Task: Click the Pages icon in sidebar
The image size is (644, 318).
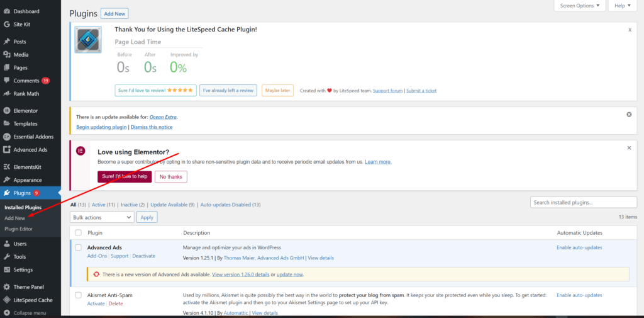Action: coord(6,67)
